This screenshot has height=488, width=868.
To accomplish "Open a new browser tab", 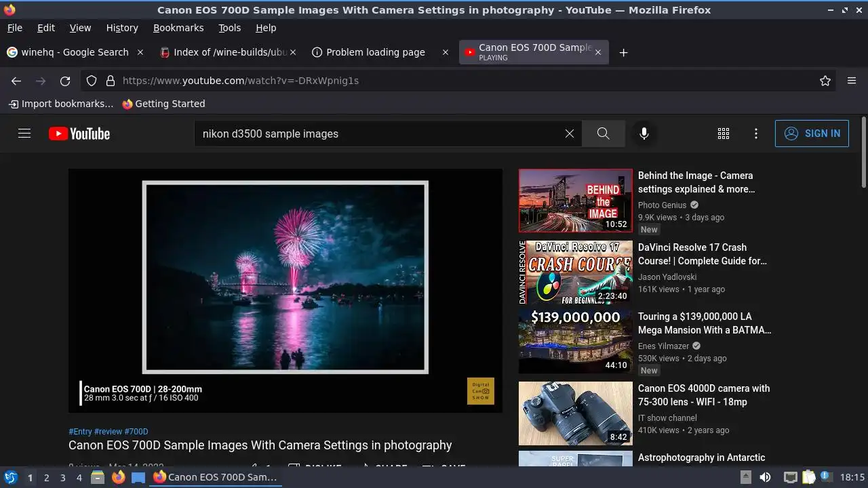I will tap(623, 52).
